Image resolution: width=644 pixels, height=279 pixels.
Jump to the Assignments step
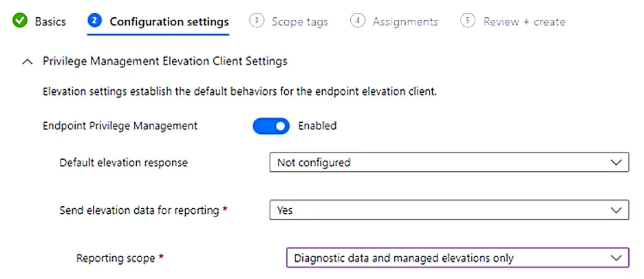405,21
